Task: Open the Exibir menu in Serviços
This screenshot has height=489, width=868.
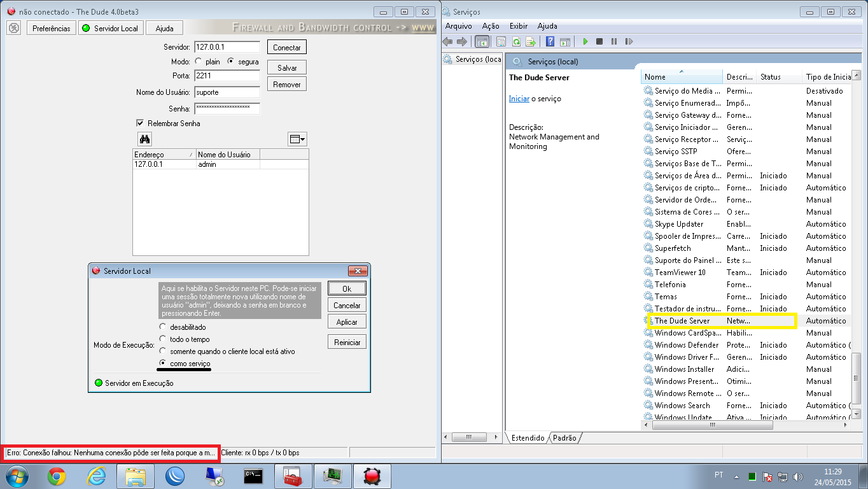Action: tap(519, 26)
